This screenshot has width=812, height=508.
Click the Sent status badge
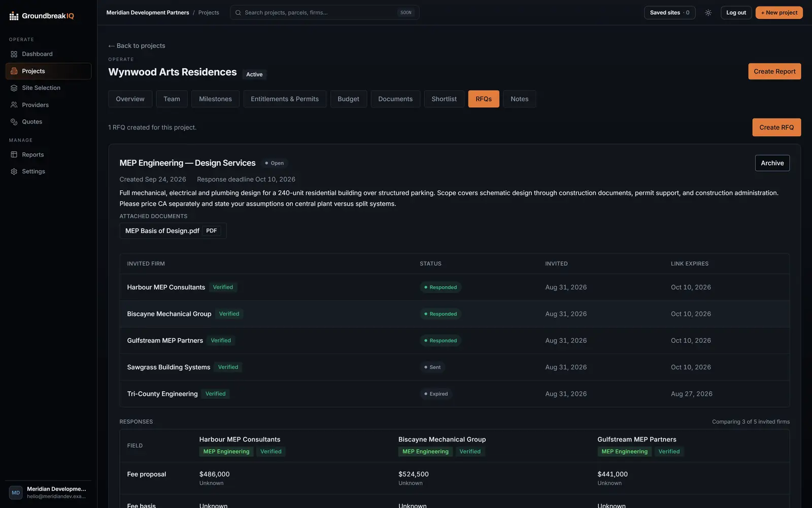pos(432,367)
